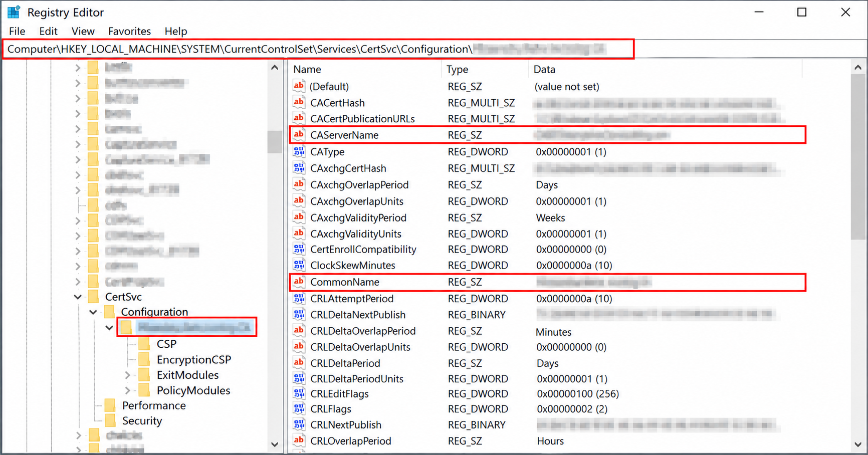This screenshot has height=455, width=868.
Task: Open the Favorites menu
Action: [x=129, y=31]
